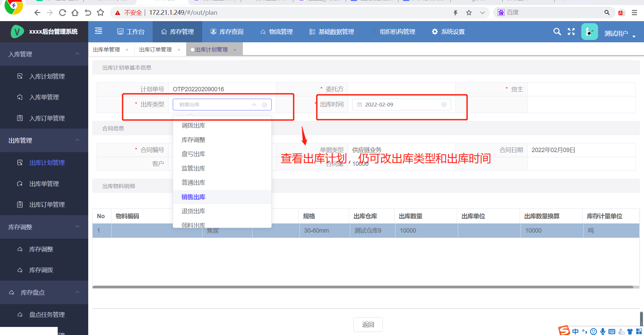644x335 pixels.
Task: Switch to the 出库订单管理 tab
Action: click(155, 50)
